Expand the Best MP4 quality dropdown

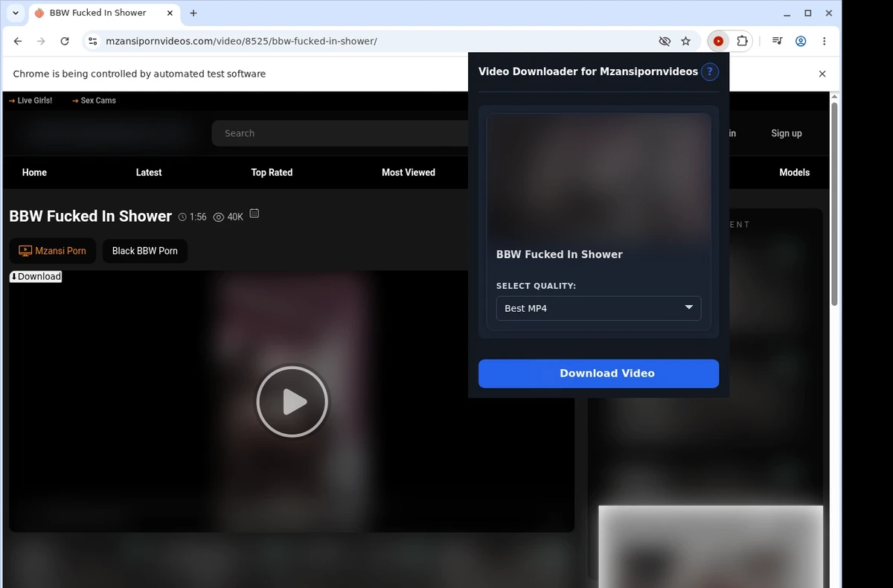(598, 308)
